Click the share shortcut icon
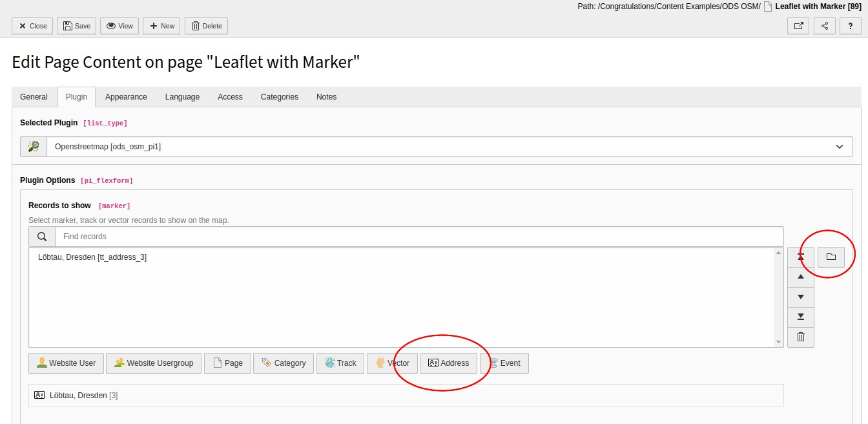The image size is (868, 424). tap(825, 26)
